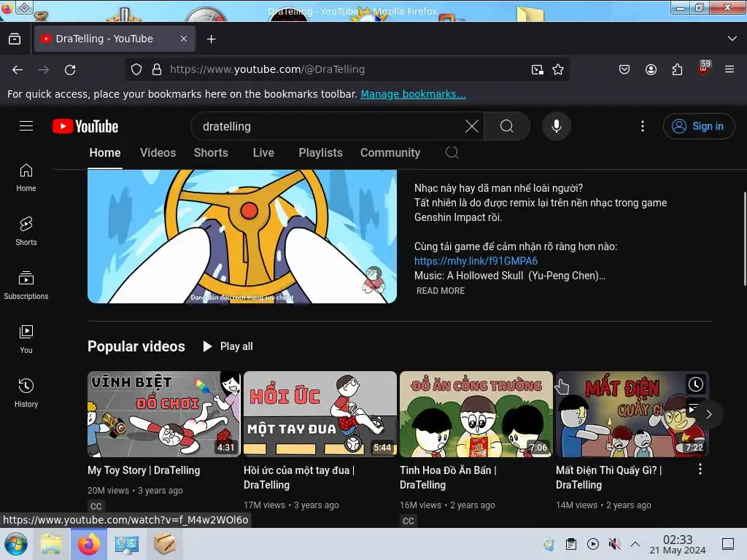This screenshot has width=747, height=560.
Task: Switch to the channel Shorts tab
Action: pyautogui.click(x=211, y=152)
